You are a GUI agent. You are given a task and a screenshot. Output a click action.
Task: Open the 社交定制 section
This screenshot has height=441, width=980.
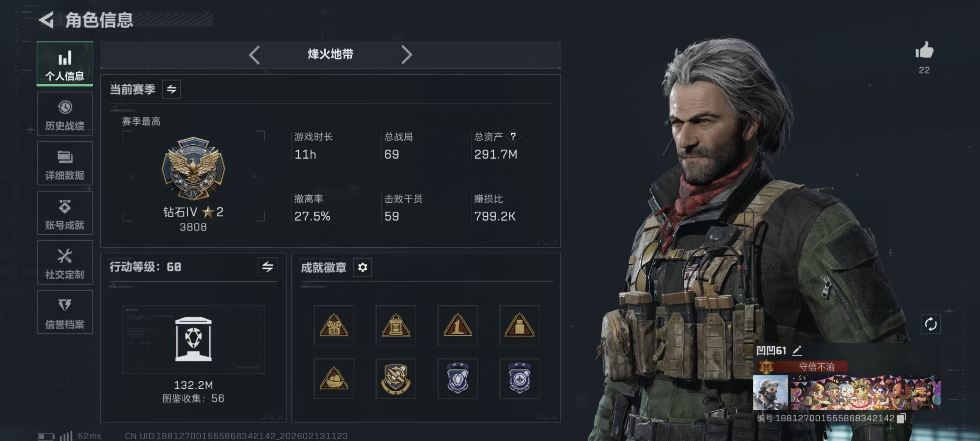(65, 262)
